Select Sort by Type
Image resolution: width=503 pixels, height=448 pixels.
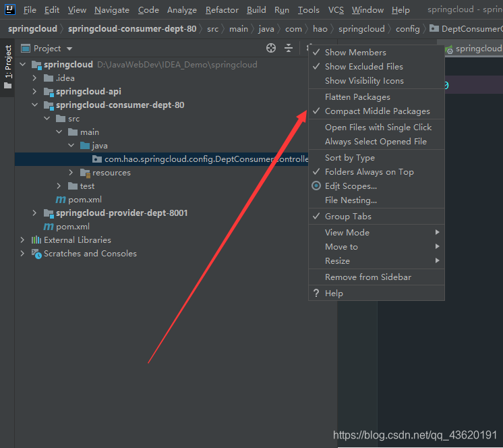[x=376, y=158]
